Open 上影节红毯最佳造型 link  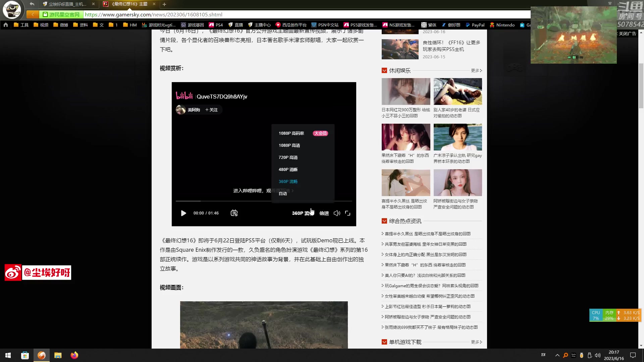(427, 307)
